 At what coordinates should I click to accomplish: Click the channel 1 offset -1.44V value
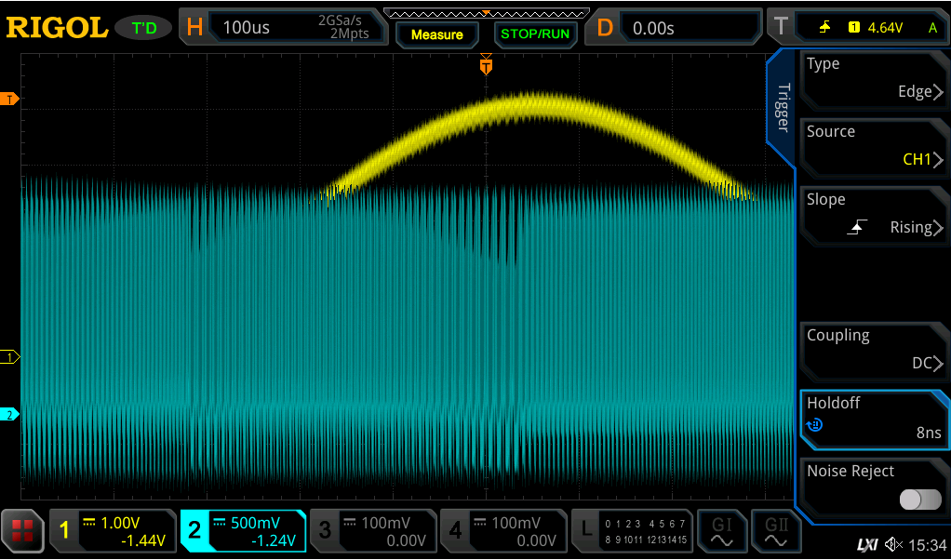(143, 540)
